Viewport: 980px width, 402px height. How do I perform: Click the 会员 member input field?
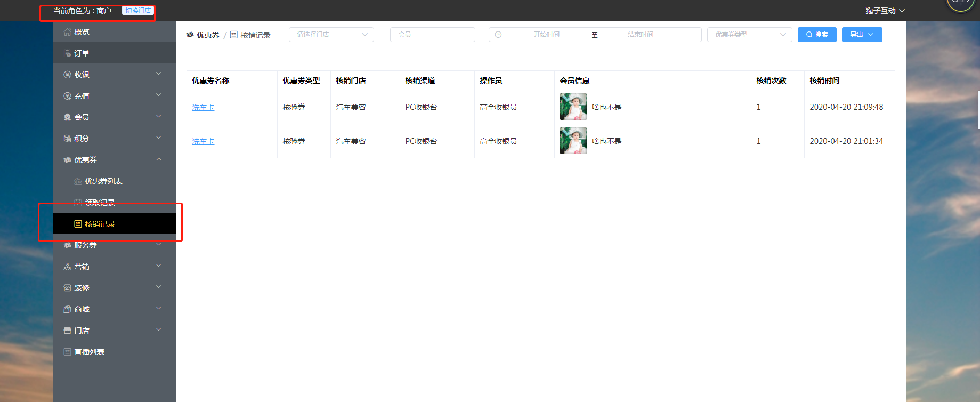tap(433, 35)
